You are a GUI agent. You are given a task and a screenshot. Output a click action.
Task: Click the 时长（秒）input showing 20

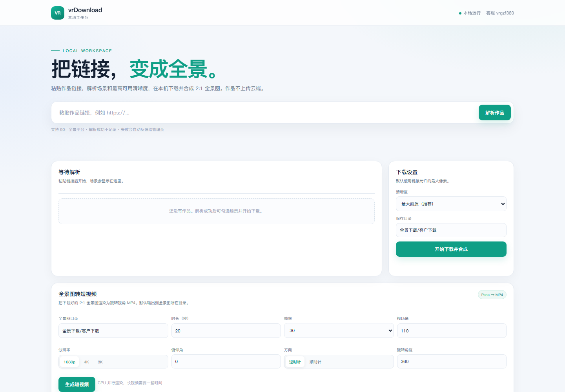226,331
